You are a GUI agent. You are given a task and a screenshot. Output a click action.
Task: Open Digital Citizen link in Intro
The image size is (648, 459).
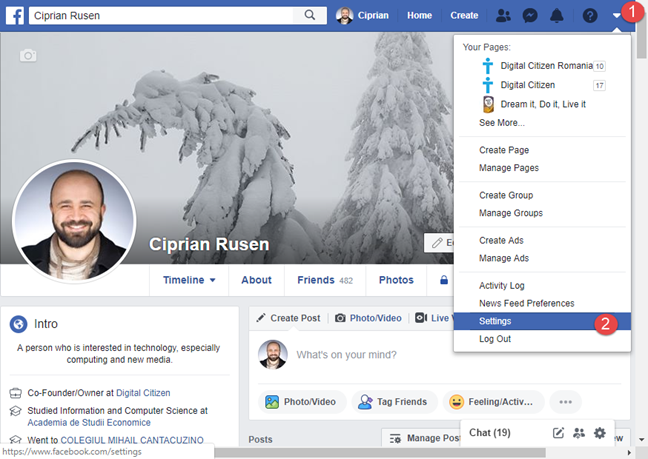point(143,393)
